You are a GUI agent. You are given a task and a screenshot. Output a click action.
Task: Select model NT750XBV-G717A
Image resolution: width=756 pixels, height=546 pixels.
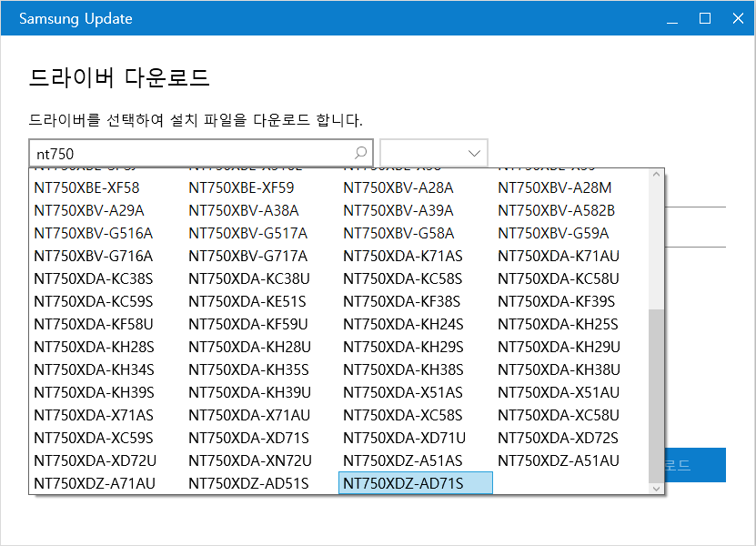point(247,256)
